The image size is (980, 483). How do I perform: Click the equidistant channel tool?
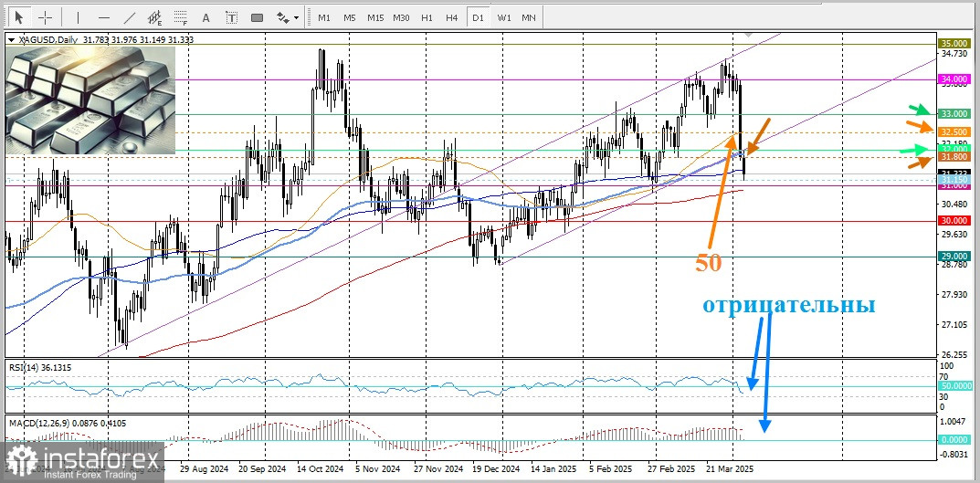click(154, 17)
